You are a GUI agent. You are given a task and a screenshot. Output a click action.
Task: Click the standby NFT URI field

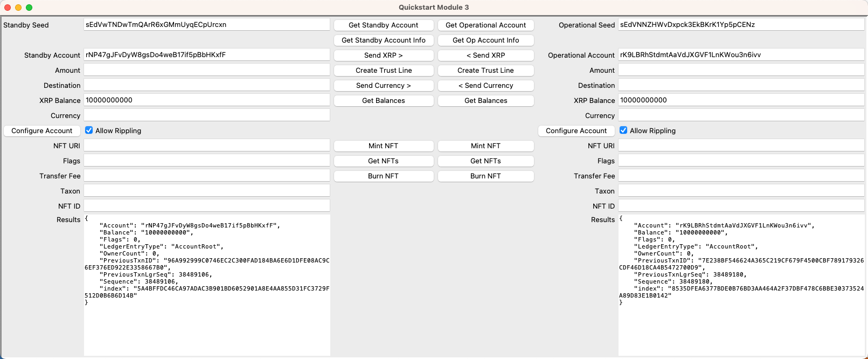pyautogui.click(x=206, y=146)
